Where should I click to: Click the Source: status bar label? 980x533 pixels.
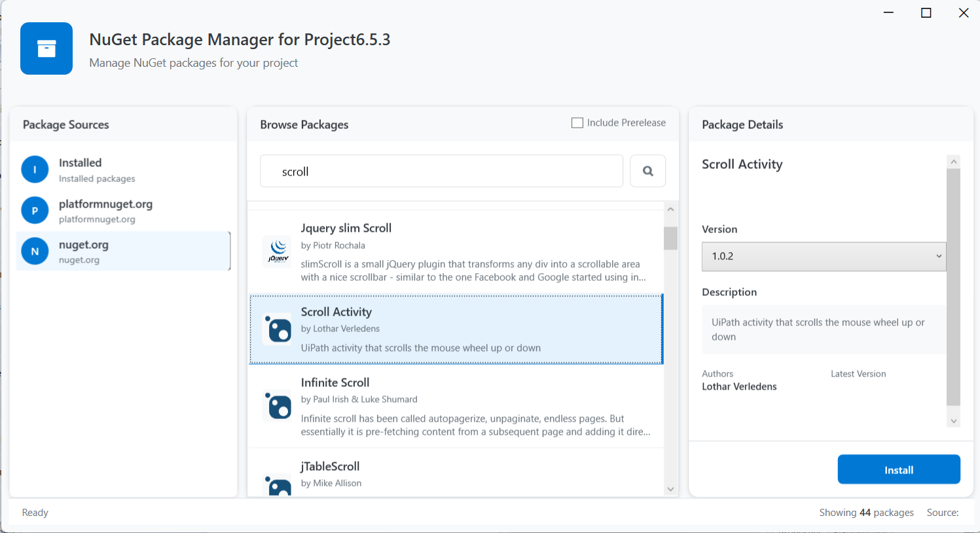tap(943, 513)
